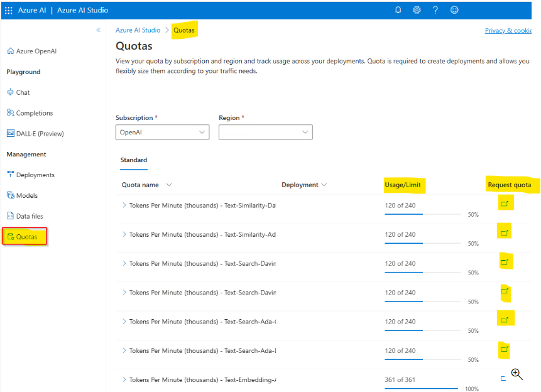The image size is (541, 392).
Task: Click 100% usage percentage label
Action: pyautogui.click(x=472, y=389)
